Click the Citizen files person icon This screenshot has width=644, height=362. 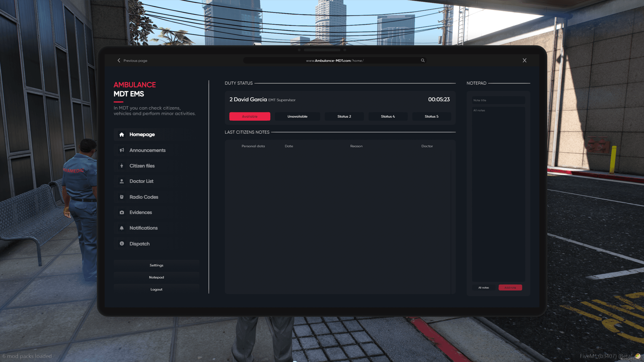[122, 166]
